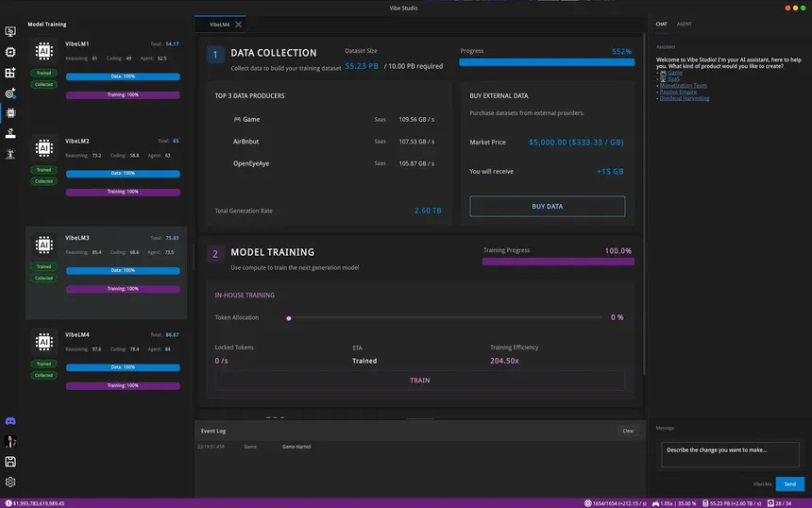Click the Market Price $5,000.00 value
This screenshot has width=812, height=508.
coord(576,142)
